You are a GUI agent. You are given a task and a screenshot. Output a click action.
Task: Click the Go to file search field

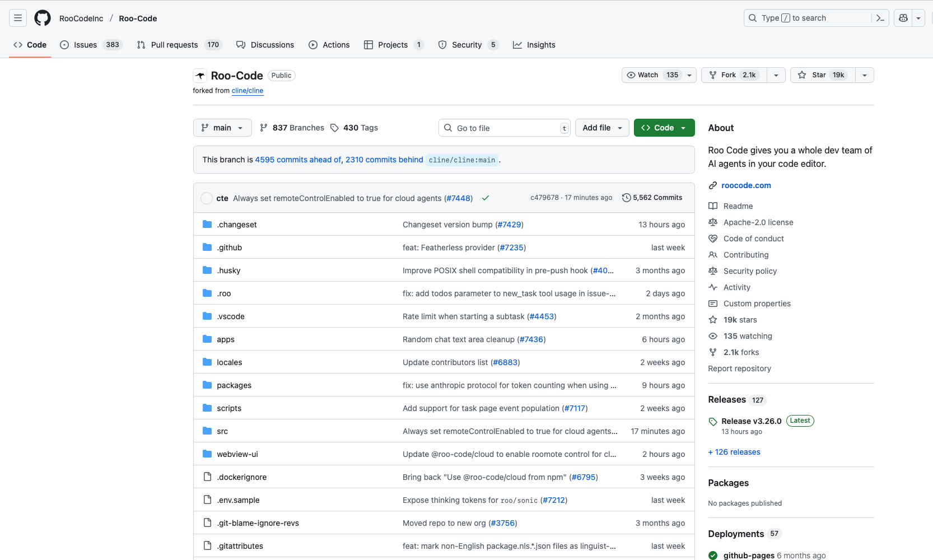coord(505,128)
